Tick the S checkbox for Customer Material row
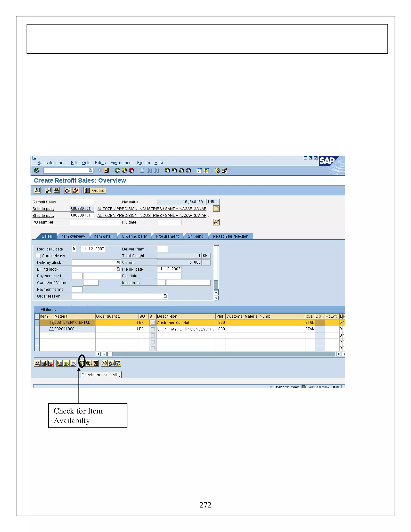Viewport: 411px width, 532px height. pyautogui.click(x=153, y=323)
